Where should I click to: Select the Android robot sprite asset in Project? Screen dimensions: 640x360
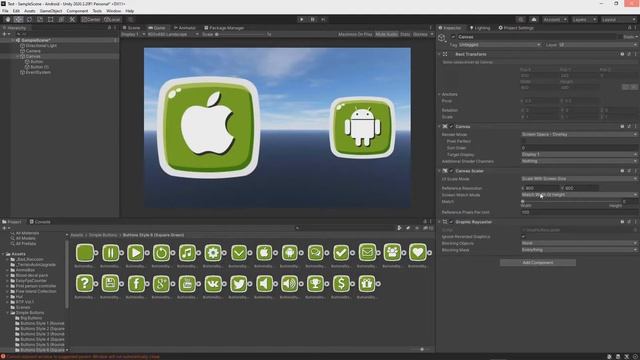[290, 253]
